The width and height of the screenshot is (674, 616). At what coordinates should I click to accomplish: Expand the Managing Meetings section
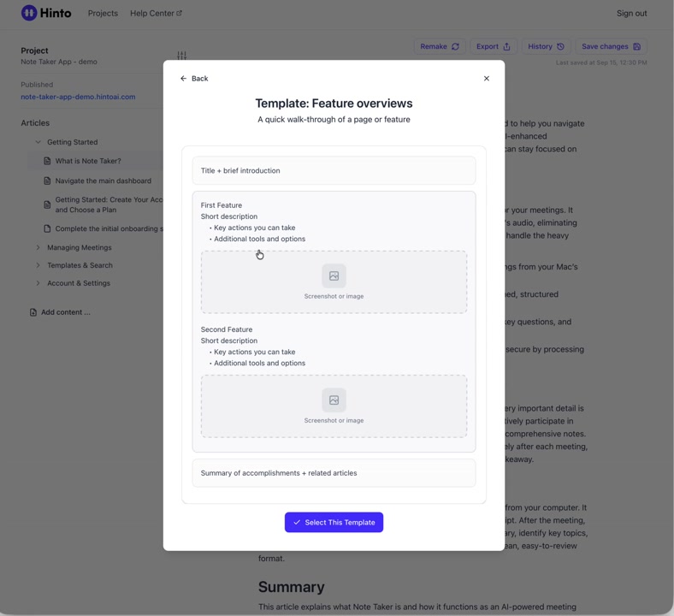click(38, 248)
